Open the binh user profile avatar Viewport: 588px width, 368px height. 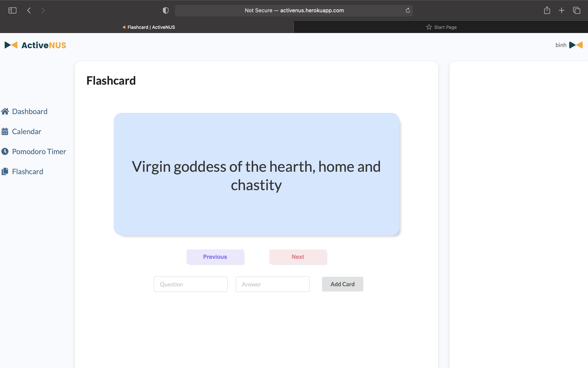click(576, 45)
